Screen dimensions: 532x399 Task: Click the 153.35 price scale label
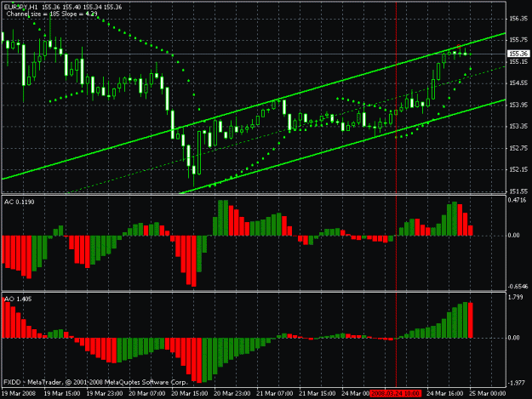[518, 127]
